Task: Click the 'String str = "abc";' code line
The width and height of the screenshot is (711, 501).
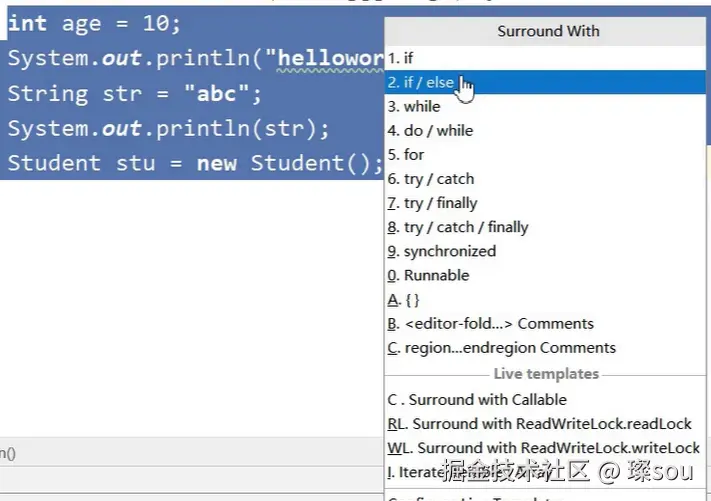Action: [x=135, y=94]
